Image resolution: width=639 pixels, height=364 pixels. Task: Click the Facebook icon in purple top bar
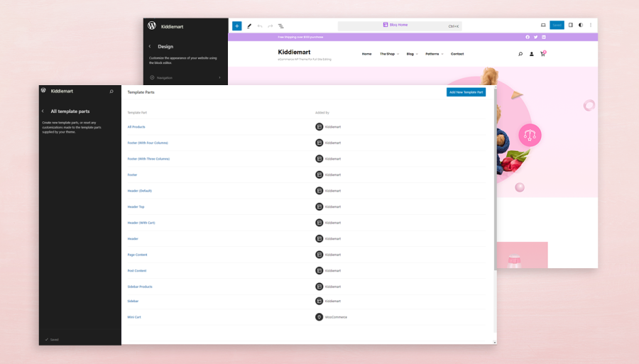tap(528, 37)
